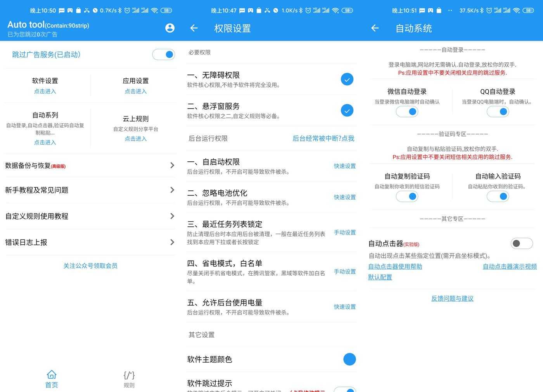Tap the 无障碍权限 blue checkmark icon
The height and width of the screenshot is (392, 543).
[x=347, y=79]
